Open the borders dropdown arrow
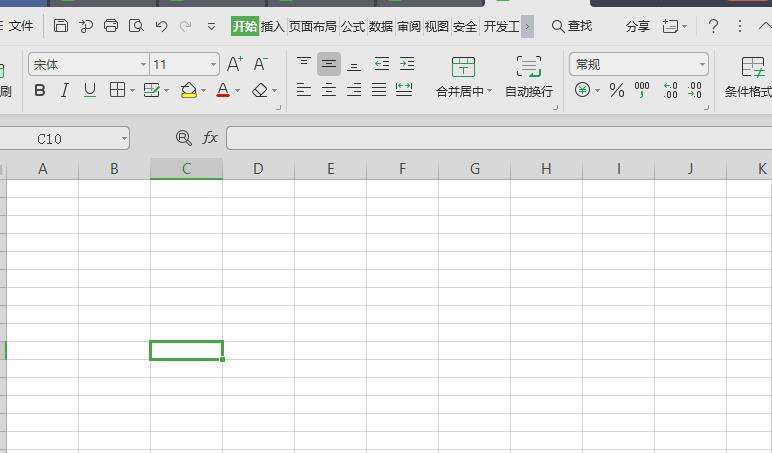Screen dimensions: 772x453 pyautogui.click(x=132, y=91)
